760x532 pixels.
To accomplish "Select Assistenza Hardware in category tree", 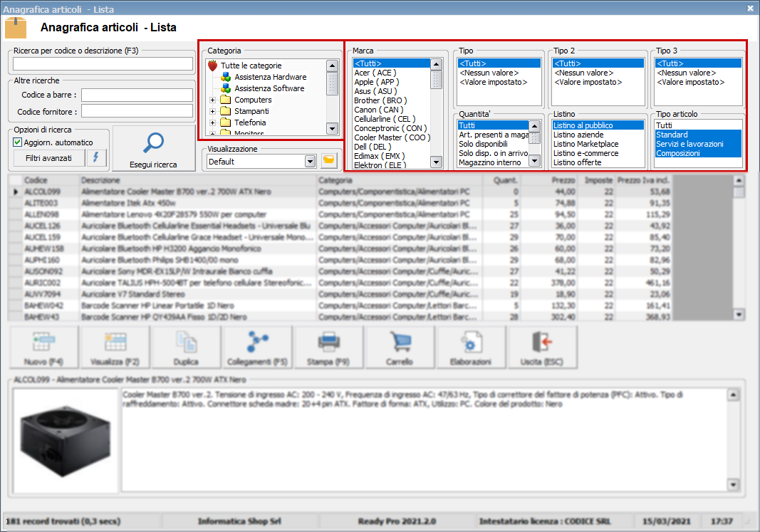I will 270,77.
